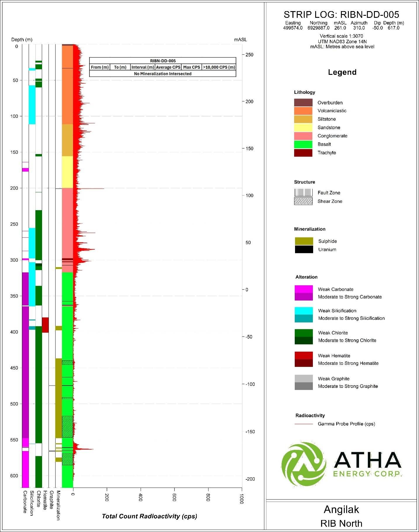Select the Trachyte dark red swatch
This screenshot has height=532, width=419.
(x=303, y=153)
